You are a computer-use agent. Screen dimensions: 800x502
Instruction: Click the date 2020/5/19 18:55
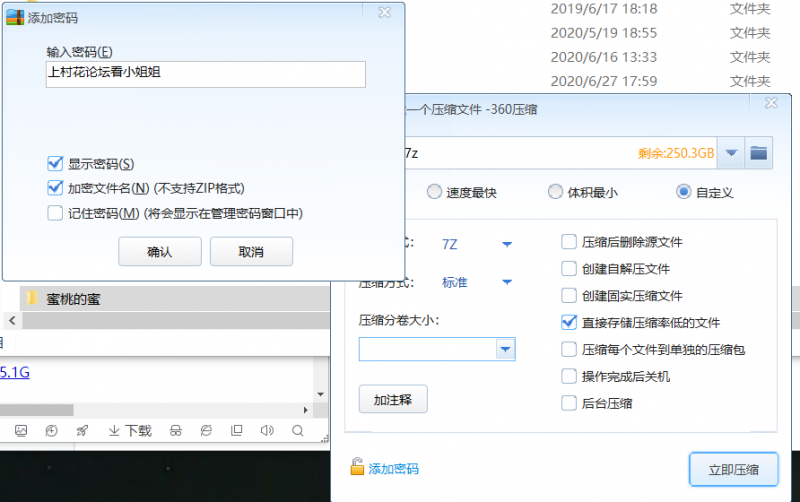604,33
